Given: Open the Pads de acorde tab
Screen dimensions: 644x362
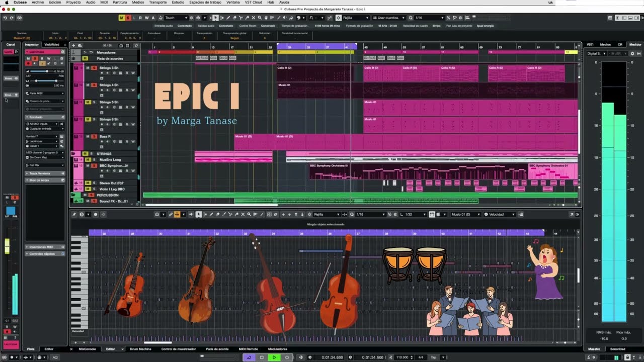Looking at the screenshot, I should 217,349.
